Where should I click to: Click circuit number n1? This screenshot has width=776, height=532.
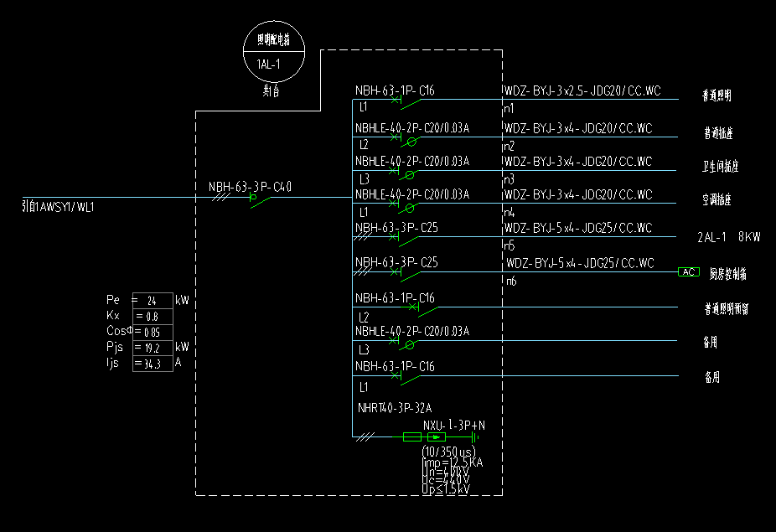[509, 108]
